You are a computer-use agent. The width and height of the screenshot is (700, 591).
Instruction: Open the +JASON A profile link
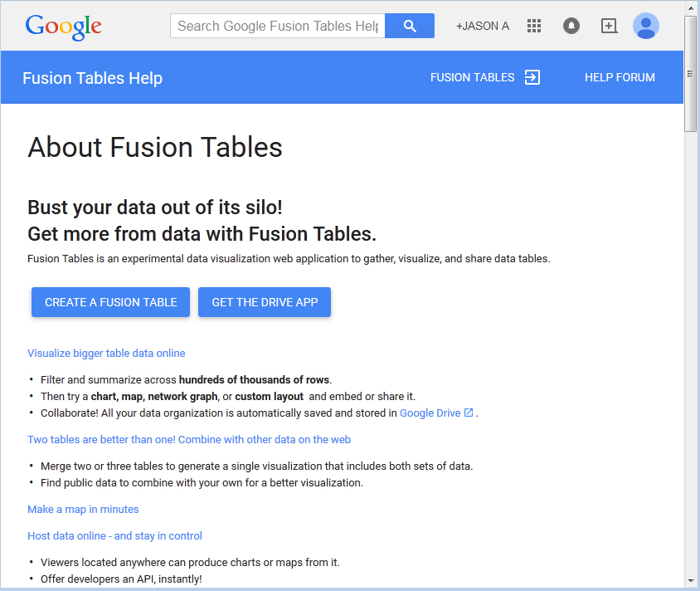pos(482,26)
